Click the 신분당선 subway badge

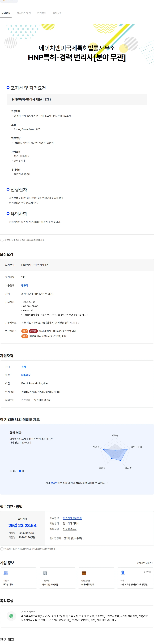click(33, 331)
